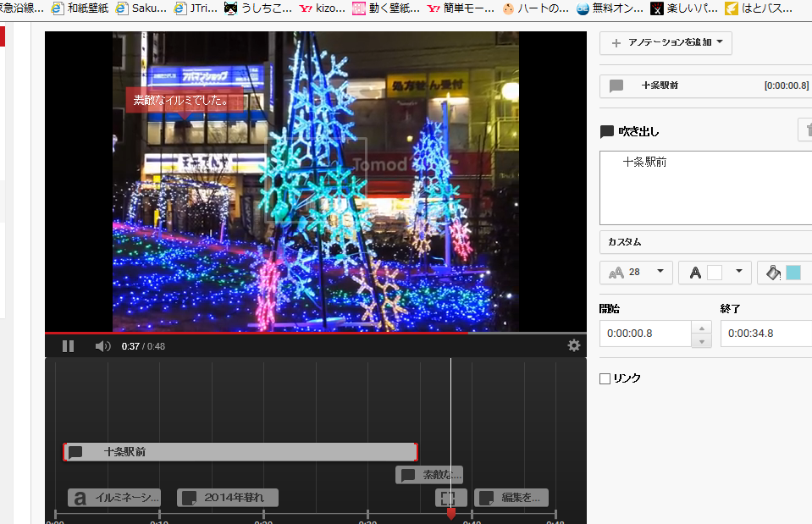Open the 簡単モー... bookmark
Viewport: 812px width, 524px height.
coord(461,8)
